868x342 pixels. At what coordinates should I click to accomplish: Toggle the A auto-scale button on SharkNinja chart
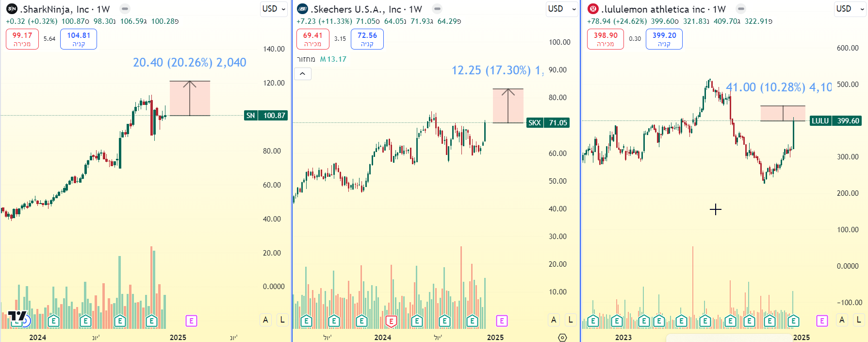[x=265, y=320]
